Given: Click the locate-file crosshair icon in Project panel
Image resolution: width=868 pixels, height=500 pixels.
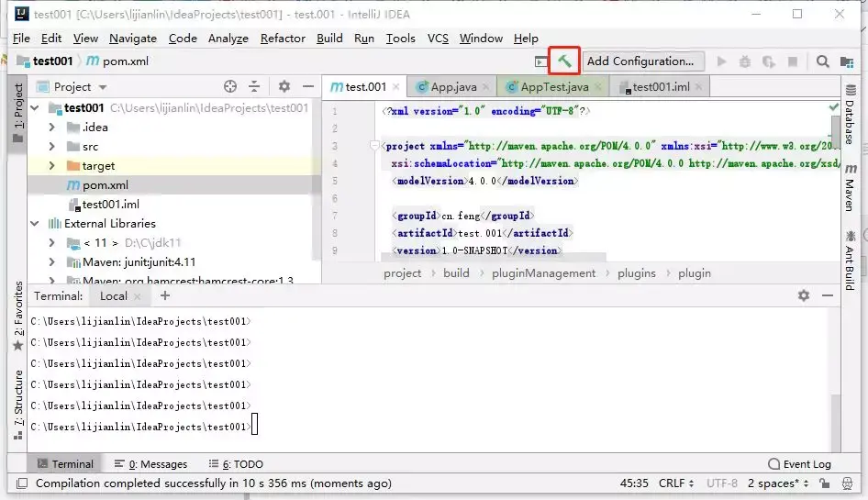Looking at the screenshot, I should pyautogui.click(x=230, y=86).
